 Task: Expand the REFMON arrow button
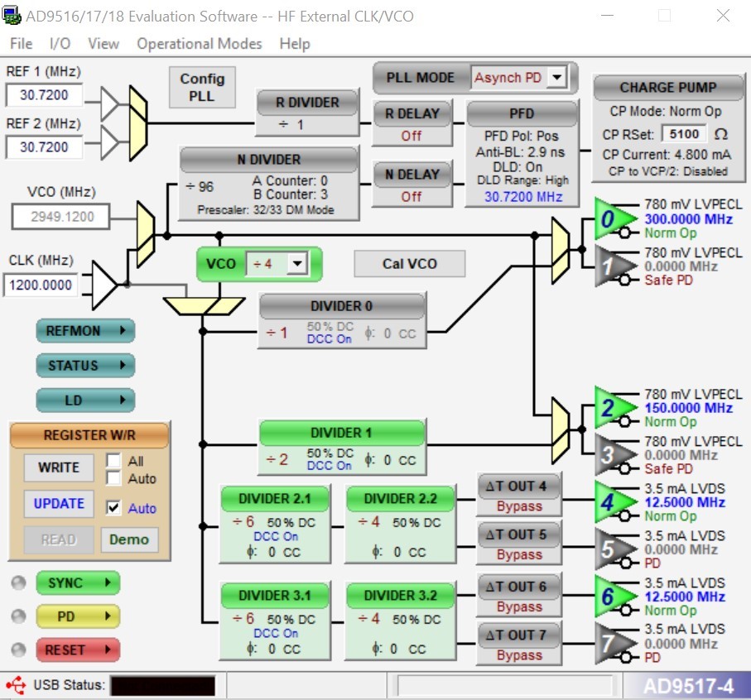coord(85,330)
